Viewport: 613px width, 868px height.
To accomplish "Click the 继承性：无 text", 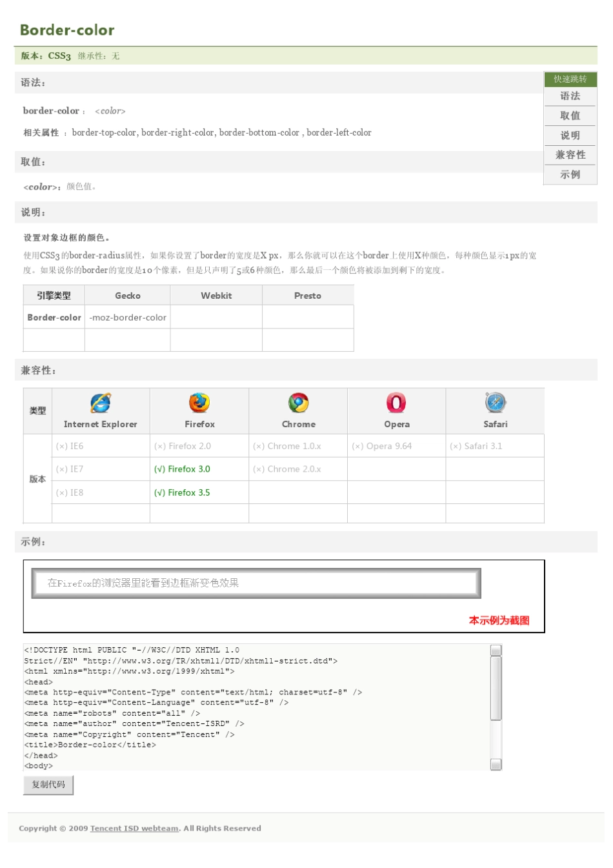I will pyautogui.click(x=99, y=56).
